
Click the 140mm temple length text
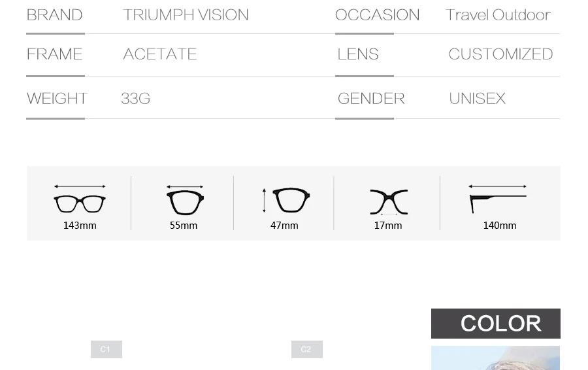[500, 226]
